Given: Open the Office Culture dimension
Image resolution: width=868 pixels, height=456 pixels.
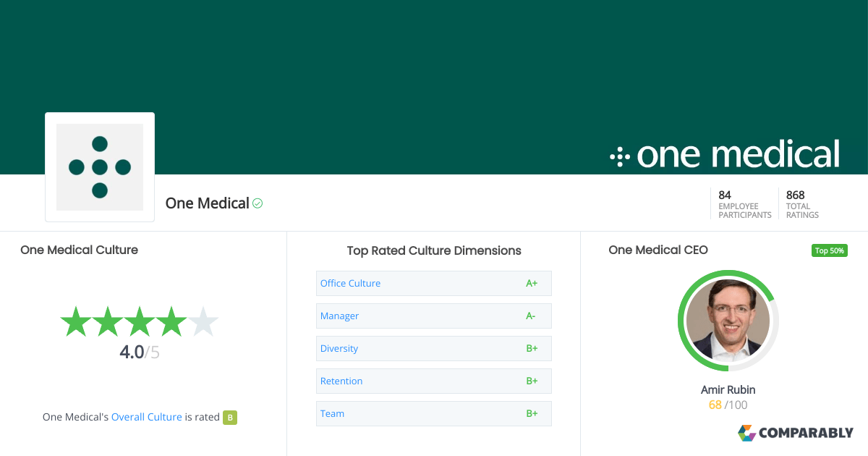Looking at the screenshot, I should click(350, 283).
